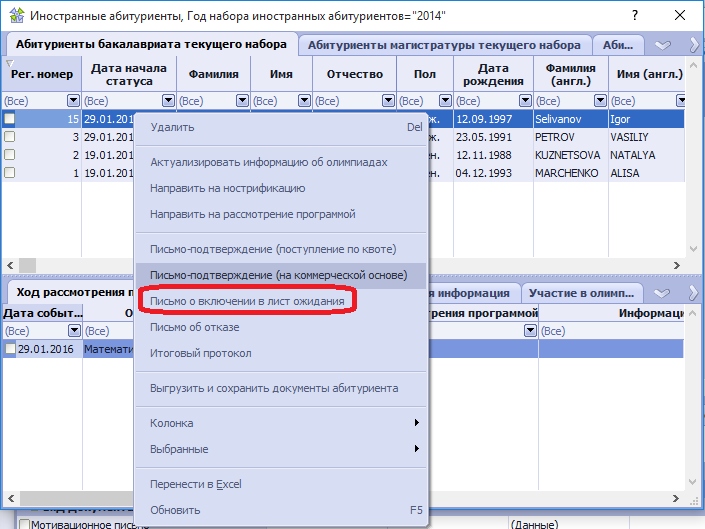The image size is (705, 529).
Task: Choose Удалить from the context menu
Action: click(x=281, y=127)
